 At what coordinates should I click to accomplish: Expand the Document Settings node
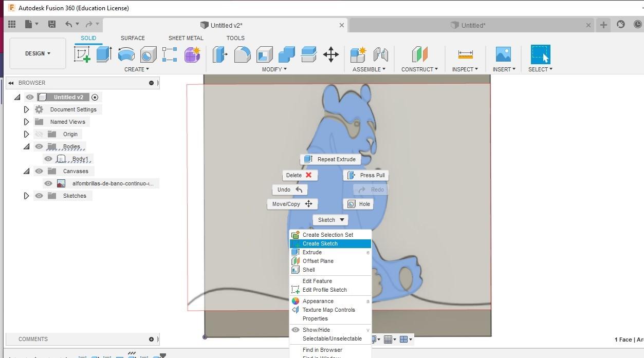(26, 109)
